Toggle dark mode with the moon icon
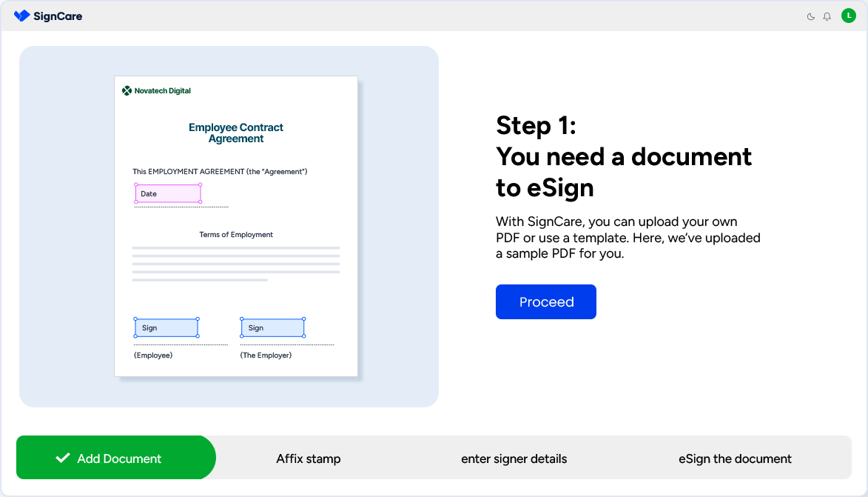Viewport: 868px width, 497px height. click(x=811, y=16)
